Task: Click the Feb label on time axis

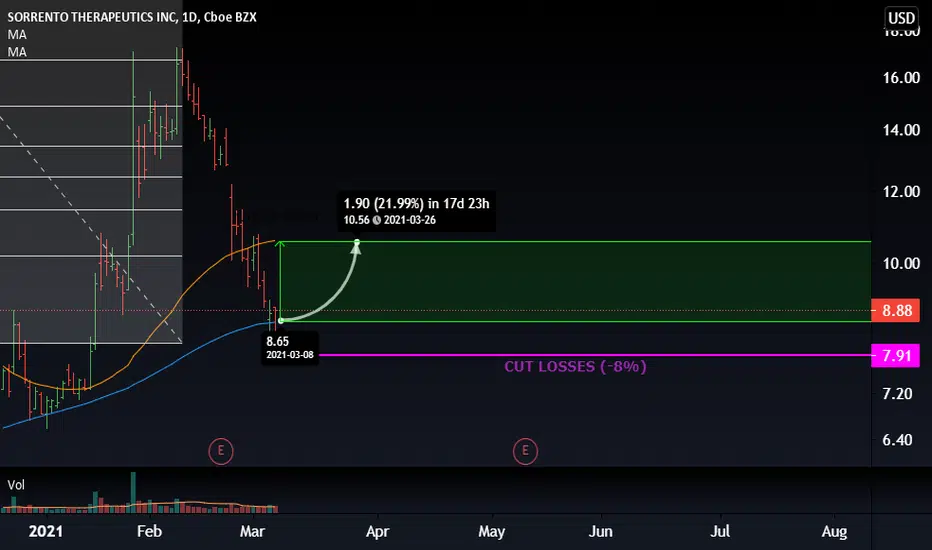Action: pyautogui.click(x=149, y=531)
